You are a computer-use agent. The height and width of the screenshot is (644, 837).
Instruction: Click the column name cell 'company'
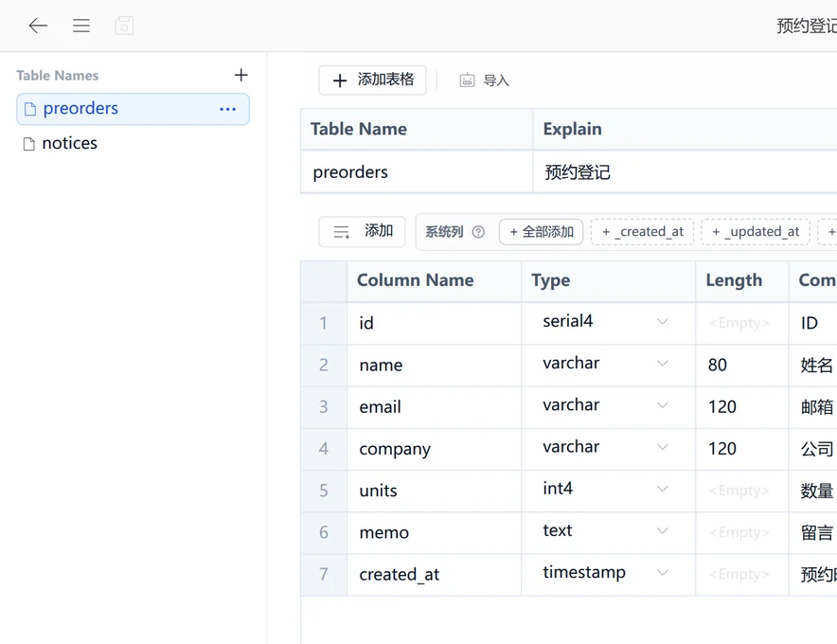coord(434,449)
